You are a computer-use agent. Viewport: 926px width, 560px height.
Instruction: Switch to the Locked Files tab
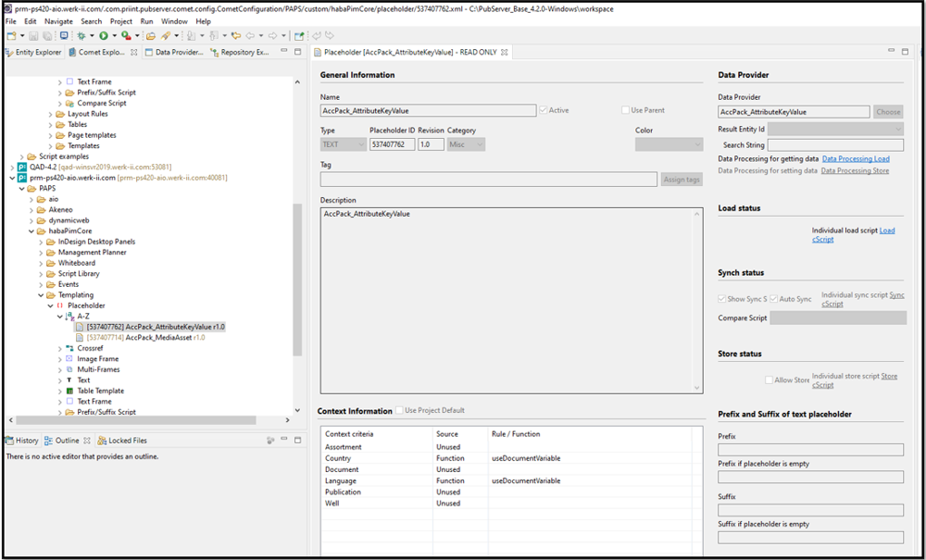click(x=123, y=441)
